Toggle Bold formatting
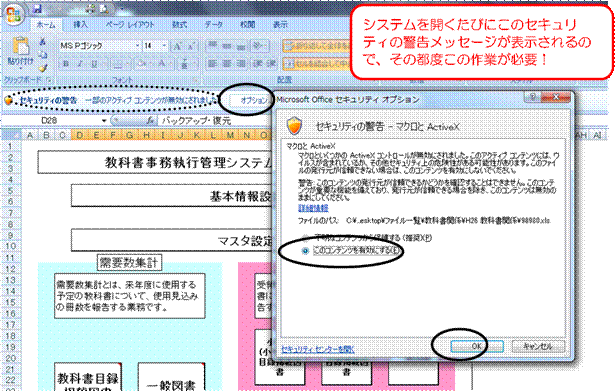Screen dimensions: 615x391 click(66, 64)
